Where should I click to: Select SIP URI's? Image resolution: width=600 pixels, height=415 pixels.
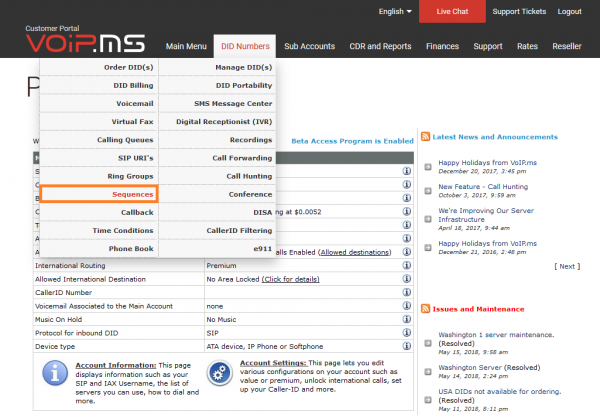click(x=99, y=158)
